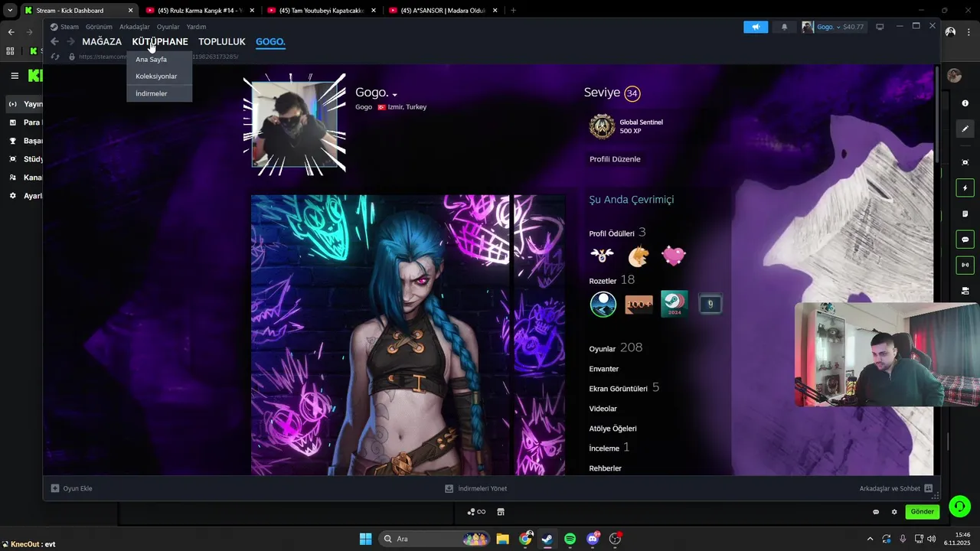980x551 pixels.
Task: Click the Kick info icon in right sidebar
Action: [x=965, y=103]
